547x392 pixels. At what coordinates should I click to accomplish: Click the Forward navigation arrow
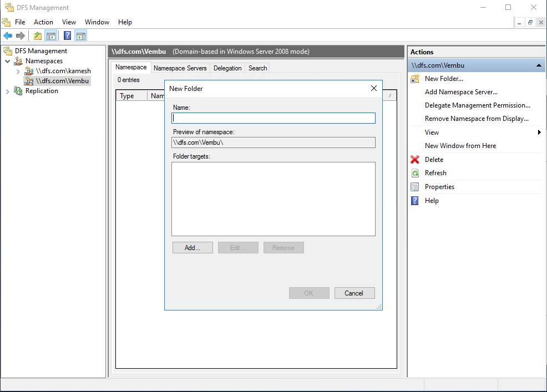click(21, 35)
